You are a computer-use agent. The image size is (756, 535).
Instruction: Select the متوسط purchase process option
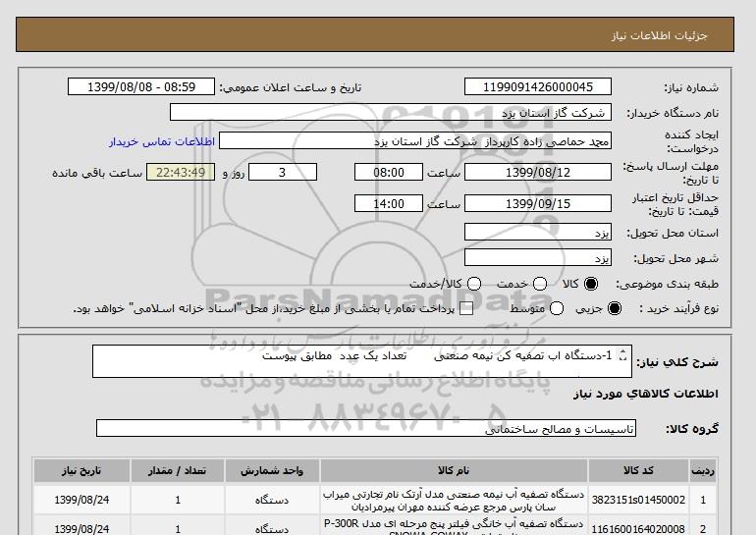557,308
